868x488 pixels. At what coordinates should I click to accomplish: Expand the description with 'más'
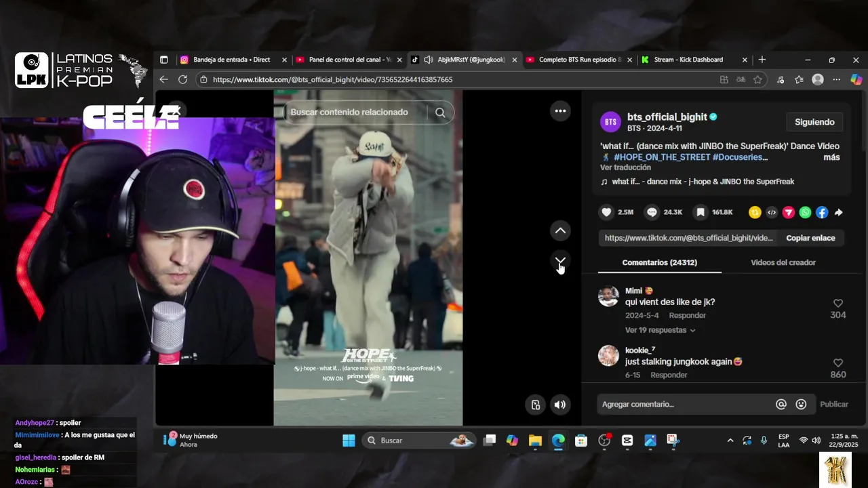pyautogui.click(x=831, y=157)
